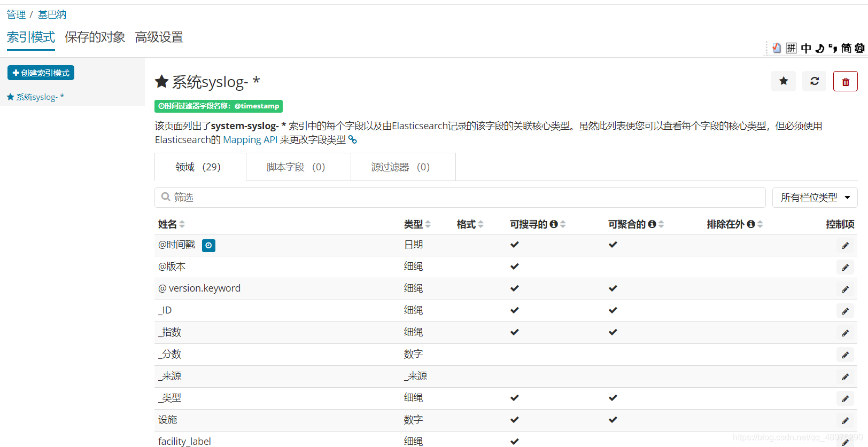
Task: Sort by 可搜寻的 column arrows
Action: coord(563,224)
